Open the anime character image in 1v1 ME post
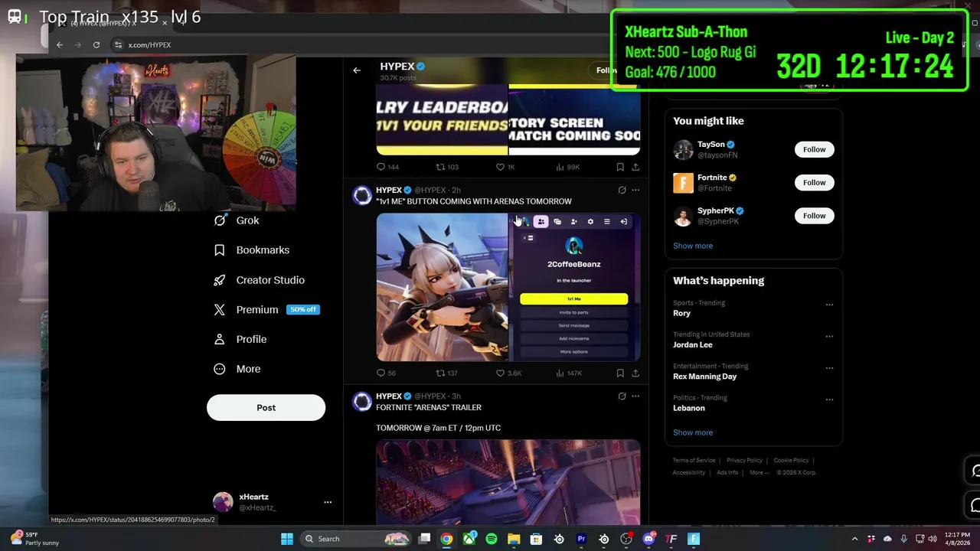Viewport: 980px width, 551px height. pyautogui.click(x=442, y=287)
